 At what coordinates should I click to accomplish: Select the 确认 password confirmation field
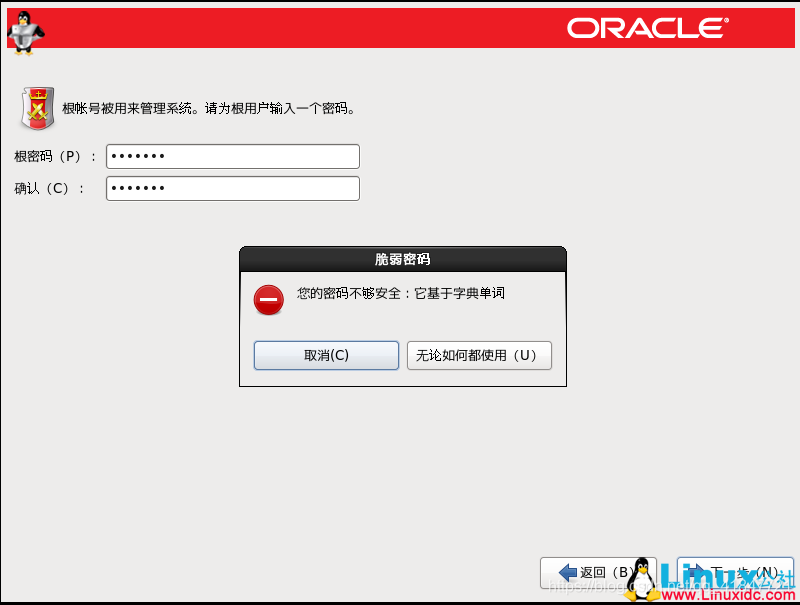point(232,188)
